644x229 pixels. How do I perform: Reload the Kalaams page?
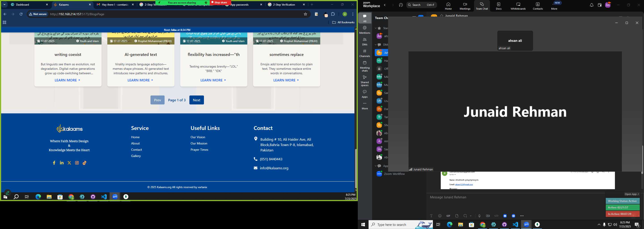pos(21,14)
